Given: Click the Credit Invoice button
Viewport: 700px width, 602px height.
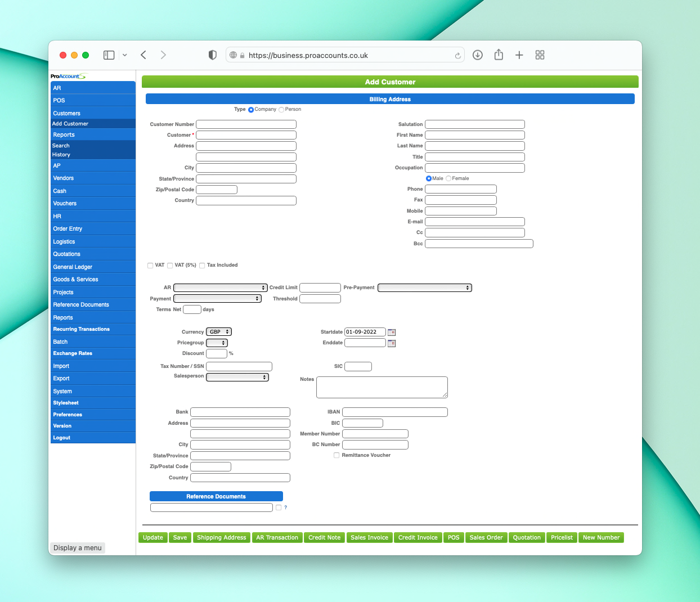Looking at the screenshot, I should [x=418, y=537].
